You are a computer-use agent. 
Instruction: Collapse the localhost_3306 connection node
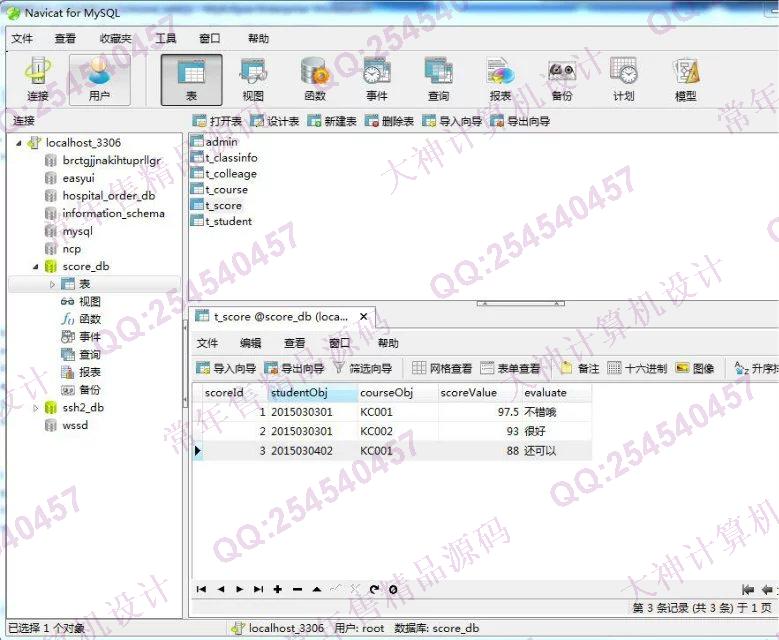[x=18, y=143]
